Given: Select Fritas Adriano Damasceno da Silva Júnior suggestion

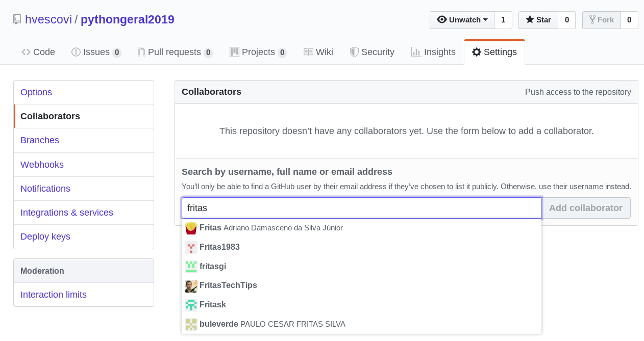Looking at the screenshot, I should click(x=361, y=228).
